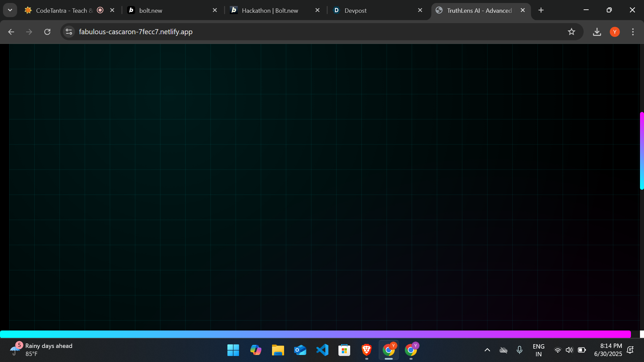Open the Chrome profile Y avatar
The width and height of the screenshot is (644, 362).
(x=614, y=32)
